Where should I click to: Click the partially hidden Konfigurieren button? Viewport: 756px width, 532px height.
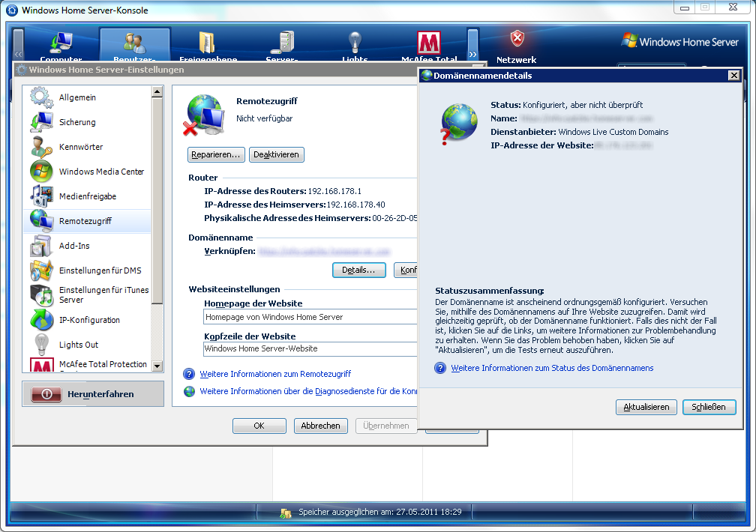406,270
